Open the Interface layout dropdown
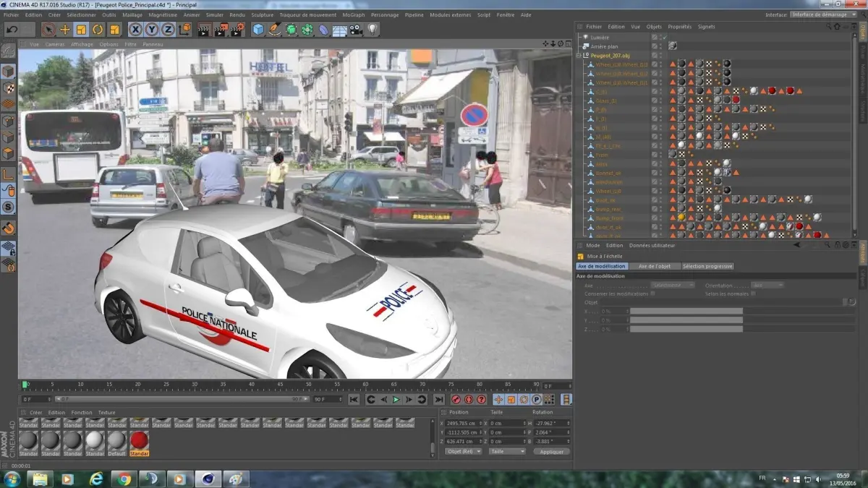 coord(823,14)
